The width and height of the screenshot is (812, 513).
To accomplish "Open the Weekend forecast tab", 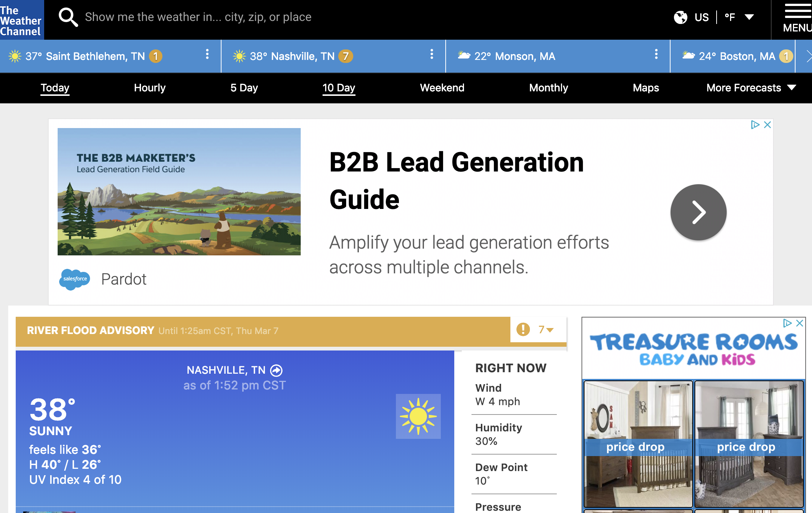I will pyautogui.click(x=442, y=88).
